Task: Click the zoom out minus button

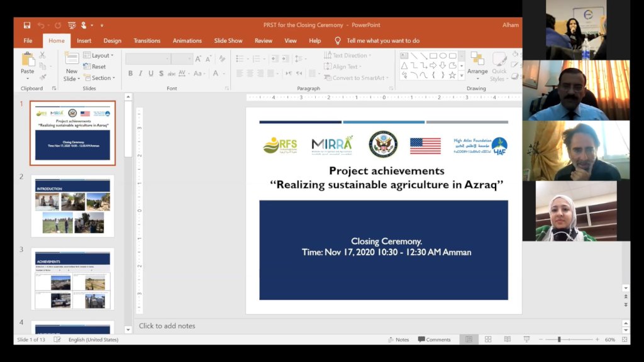Action: click(541, 339)
